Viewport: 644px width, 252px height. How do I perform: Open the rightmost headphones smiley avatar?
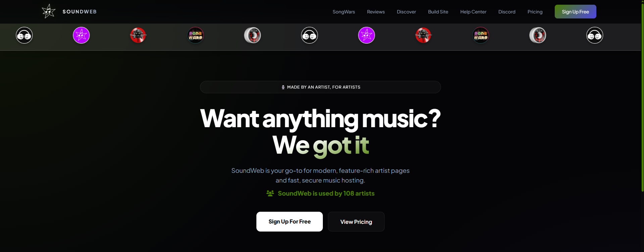595,35
